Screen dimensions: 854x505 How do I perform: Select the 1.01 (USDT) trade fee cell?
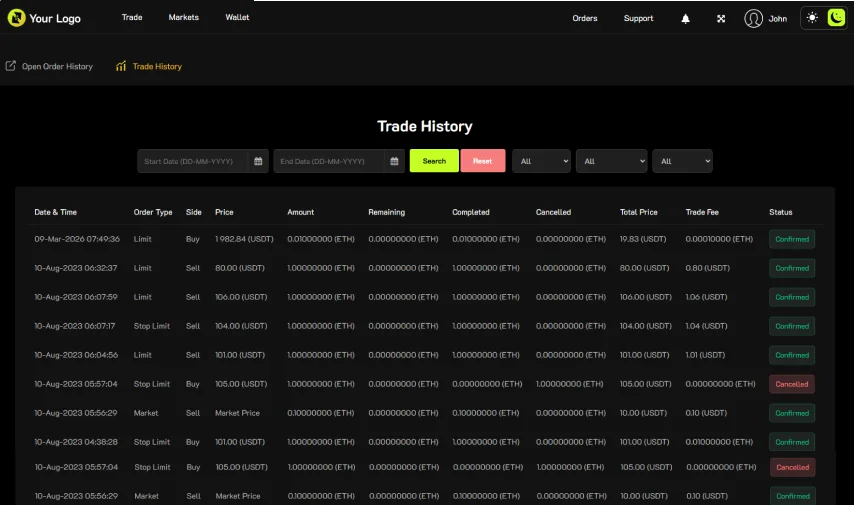(705, 355)
